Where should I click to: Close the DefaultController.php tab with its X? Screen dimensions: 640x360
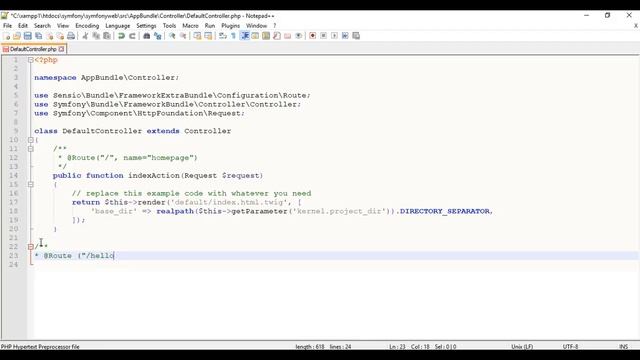pos(61,49)
